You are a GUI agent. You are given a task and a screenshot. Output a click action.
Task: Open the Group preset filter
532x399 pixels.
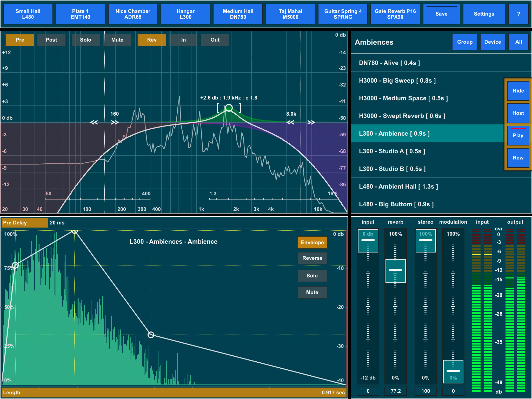coord(464,42)
